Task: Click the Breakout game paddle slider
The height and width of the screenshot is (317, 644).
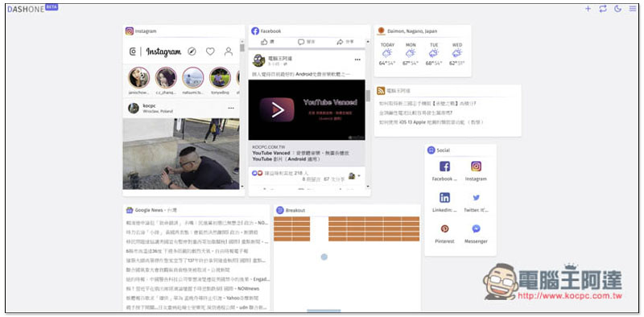Action: click(x=324, y=311)
